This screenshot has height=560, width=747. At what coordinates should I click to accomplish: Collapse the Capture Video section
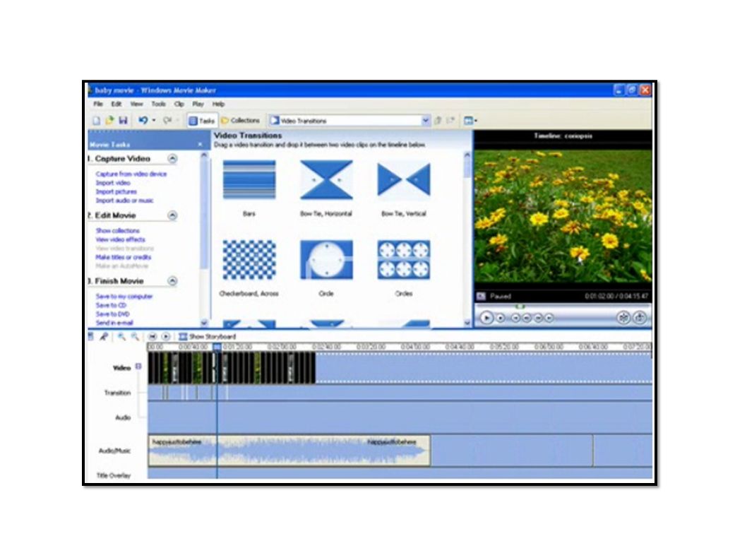tap(172, 159)
